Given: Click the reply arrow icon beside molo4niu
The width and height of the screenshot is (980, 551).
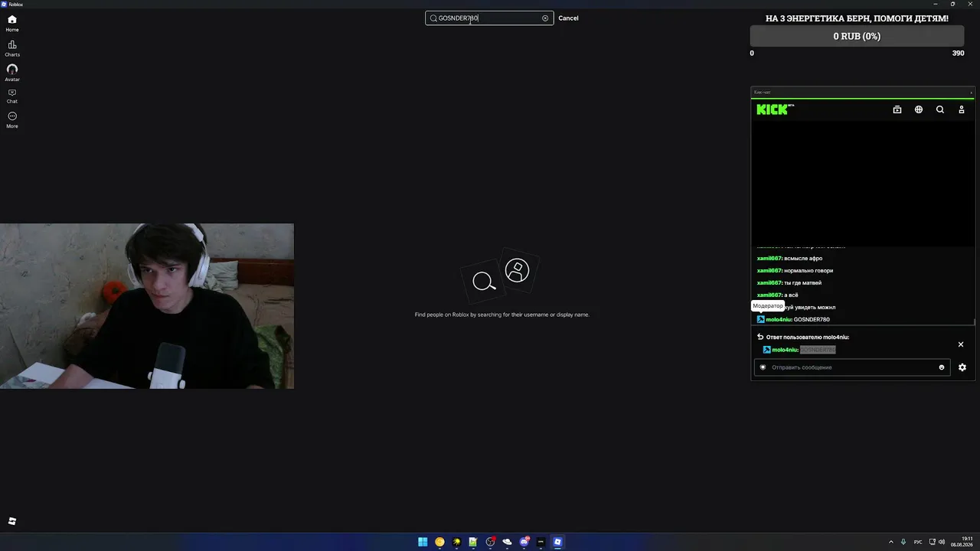Looking at the screenshot, I should click(760, 337).
